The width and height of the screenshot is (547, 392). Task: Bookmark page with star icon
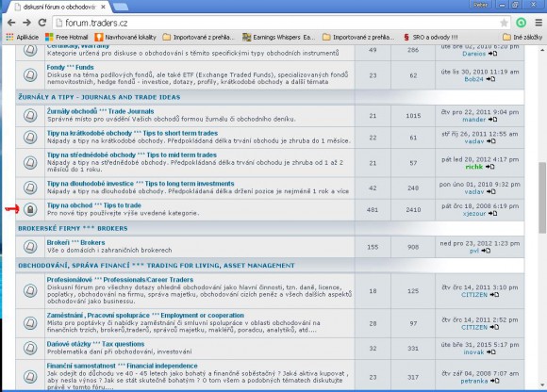pyautogui.click(x=504, y=23)
